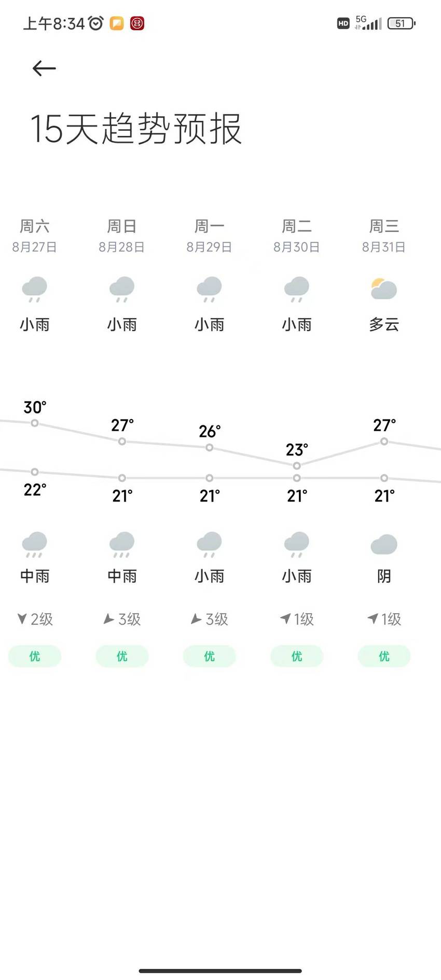Tap the battery indicator showing 51
441x980 pixels.
pyautogui.click(x=402, y=23)
